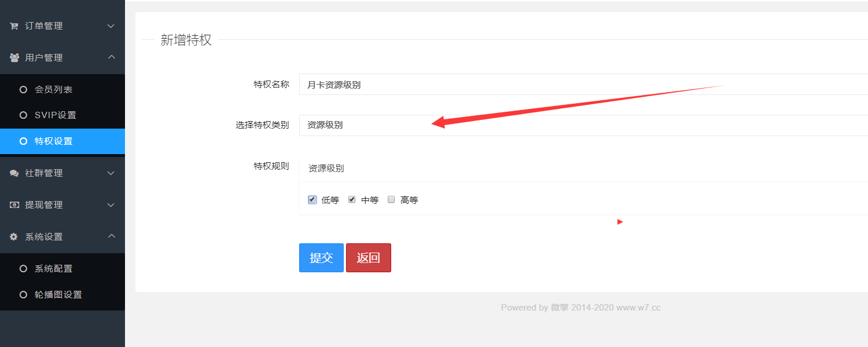The width and height of the screenshot is (868, 347).
Task: Open the 选择特权类别 dropdown
Action: tap(583, 125)
